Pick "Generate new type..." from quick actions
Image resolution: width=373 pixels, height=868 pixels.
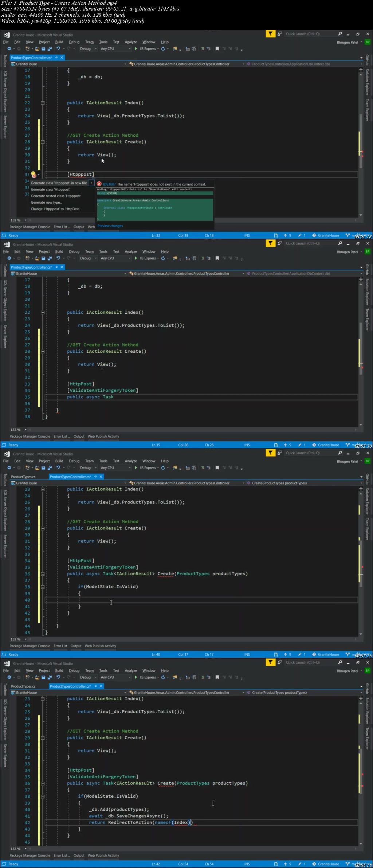[x=46, y=203]
